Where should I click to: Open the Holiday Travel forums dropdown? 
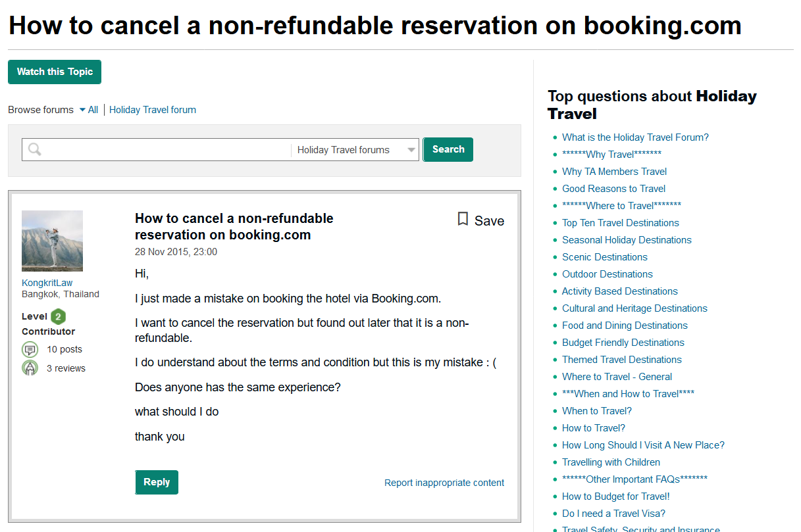coord(355,150)
